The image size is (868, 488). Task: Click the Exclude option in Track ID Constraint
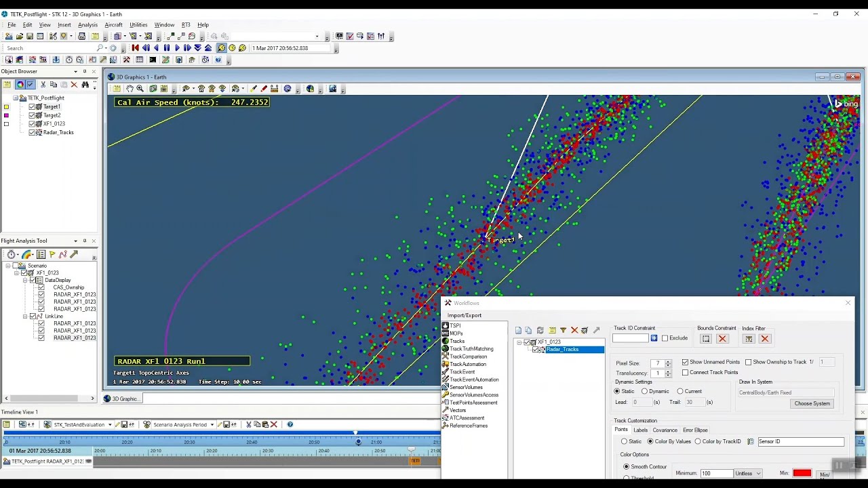[x=665, y=338]
